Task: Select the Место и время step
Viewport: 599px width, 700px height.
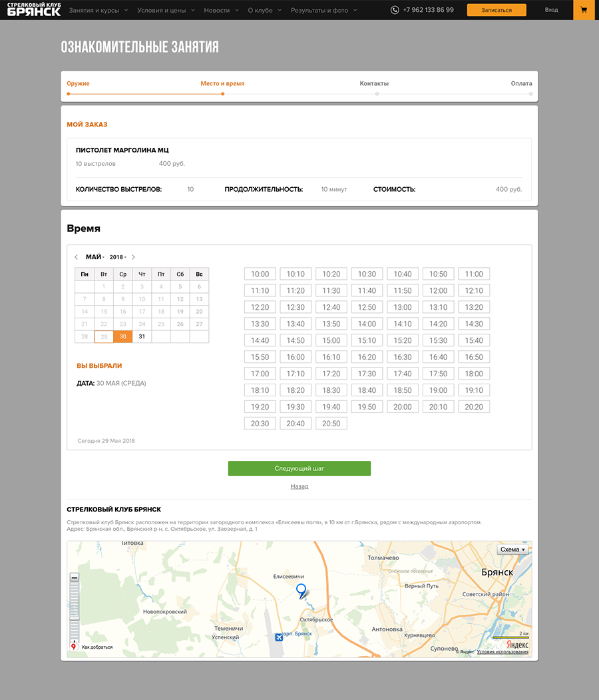Action: 222,83
